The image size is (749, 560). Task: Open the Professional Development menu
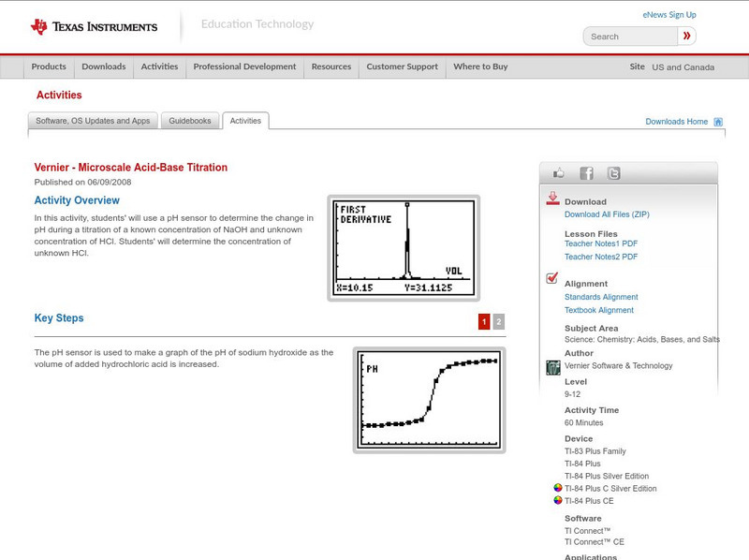click(243, 66)
